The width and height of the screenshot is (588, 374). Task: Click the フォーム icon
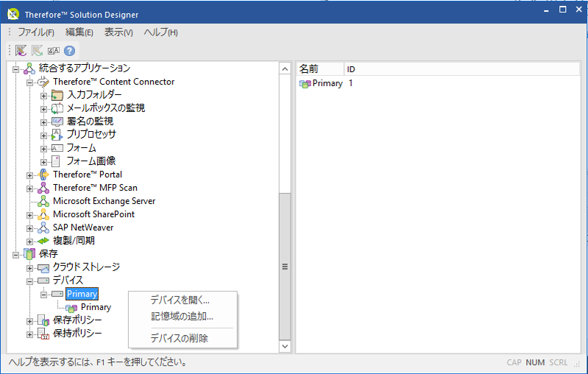(57, 148)
